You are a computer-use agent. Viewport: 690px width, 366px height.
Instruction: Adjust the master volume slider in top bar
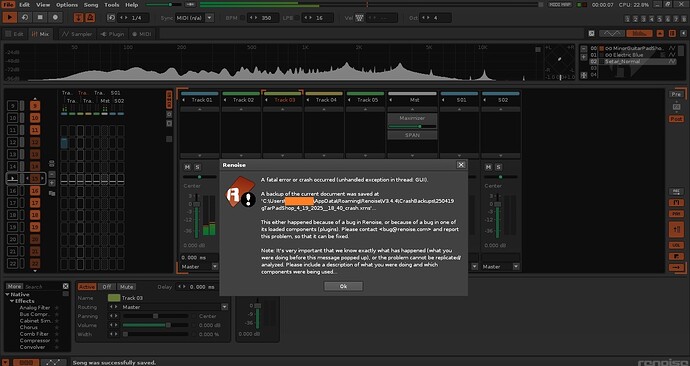163,4
